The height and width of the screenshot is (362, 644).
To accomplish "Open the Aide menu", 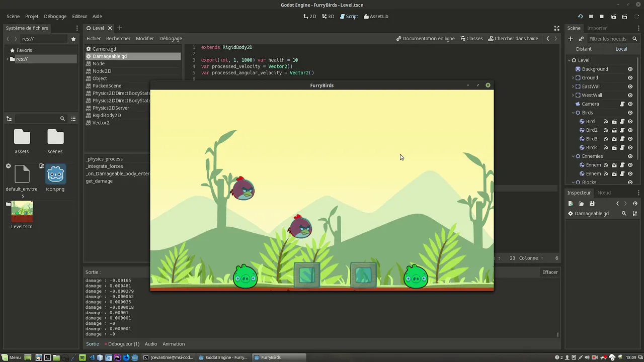I will [x=97, y=17].
